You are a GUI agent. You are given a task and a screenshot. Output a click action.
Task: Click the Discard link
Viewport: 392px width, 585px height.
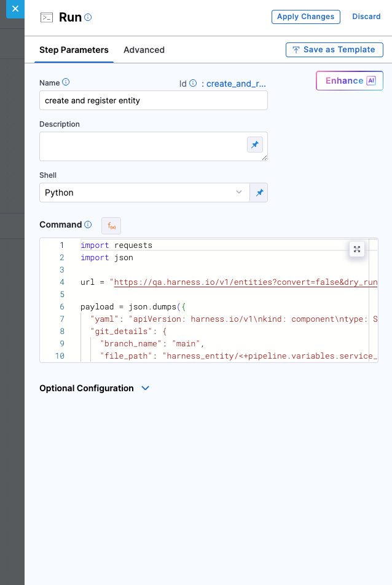click(x=366, y=17)
